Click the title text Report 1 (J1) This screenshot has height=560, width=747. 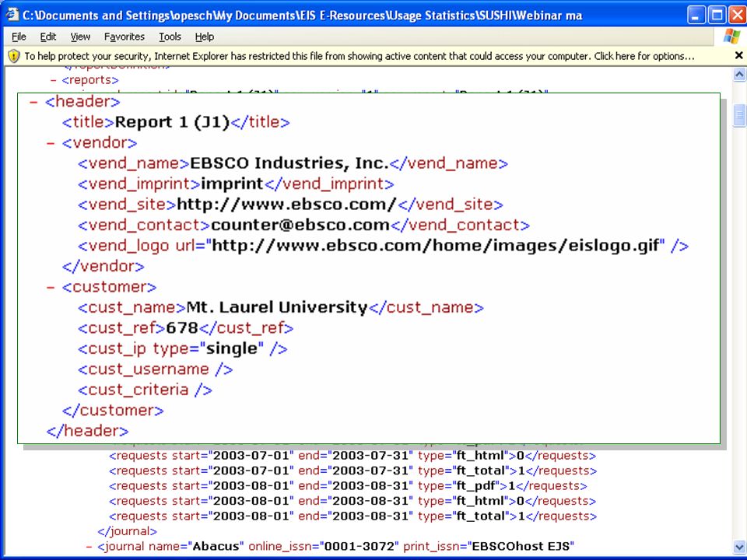point(173,122)
